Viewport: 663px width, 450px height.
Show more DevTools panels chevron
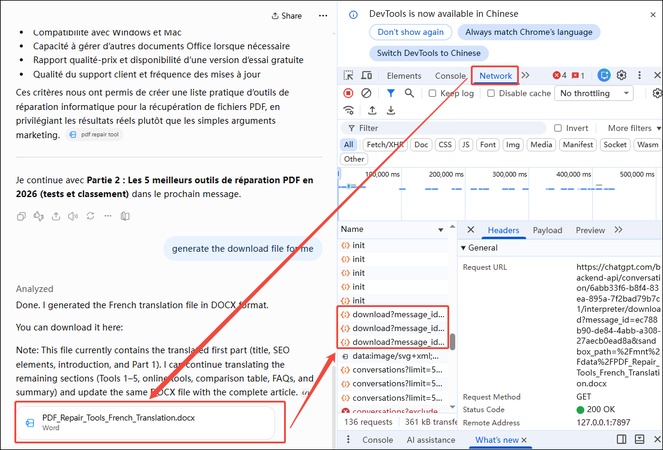tap(526, 75)
